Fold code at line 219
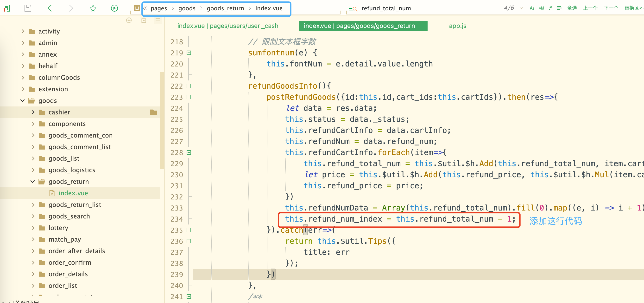This screenshot has height=303, width=644. pyautogui.click(x=189, y=53)
